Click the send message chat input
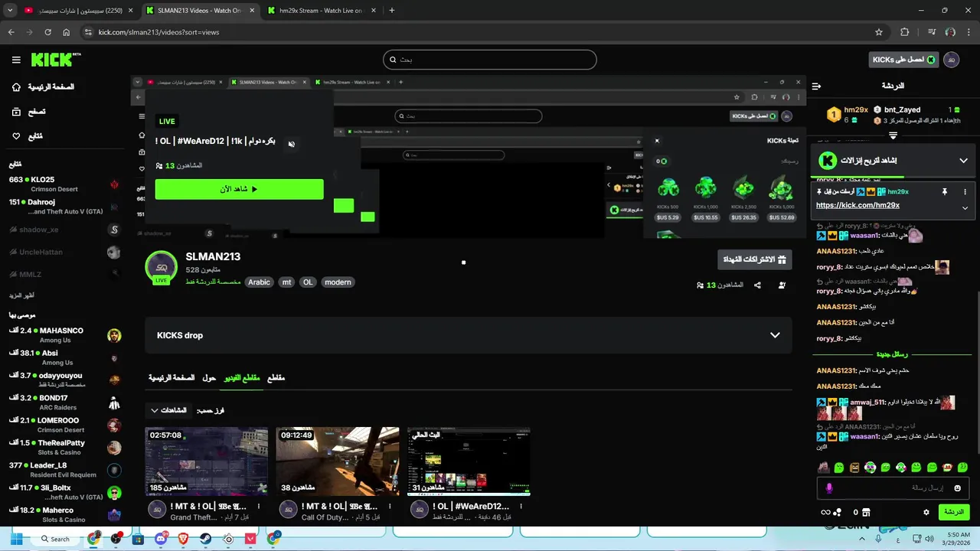The height and width of the screenshot is (551, 980). [x=893, y=488]
